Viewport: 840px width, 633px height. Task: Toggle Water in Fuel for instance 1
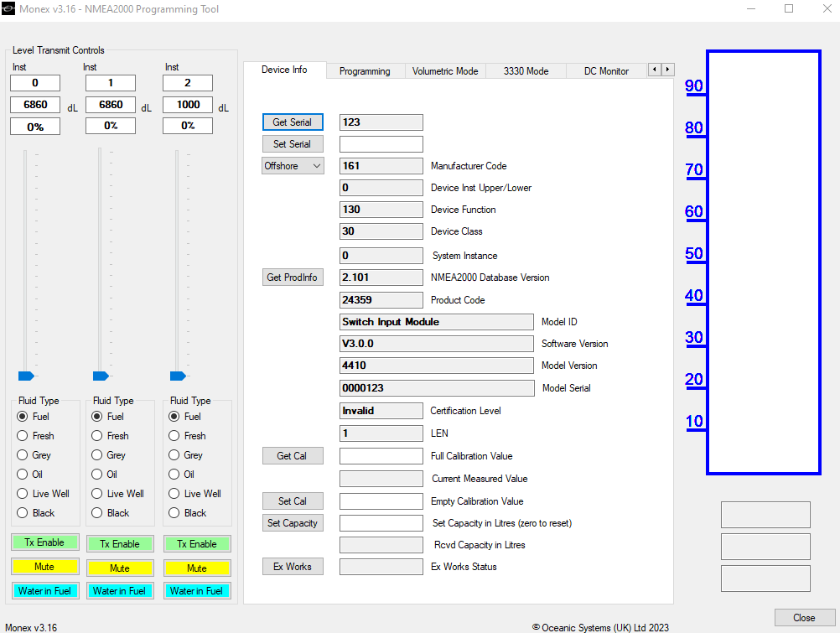120,590
